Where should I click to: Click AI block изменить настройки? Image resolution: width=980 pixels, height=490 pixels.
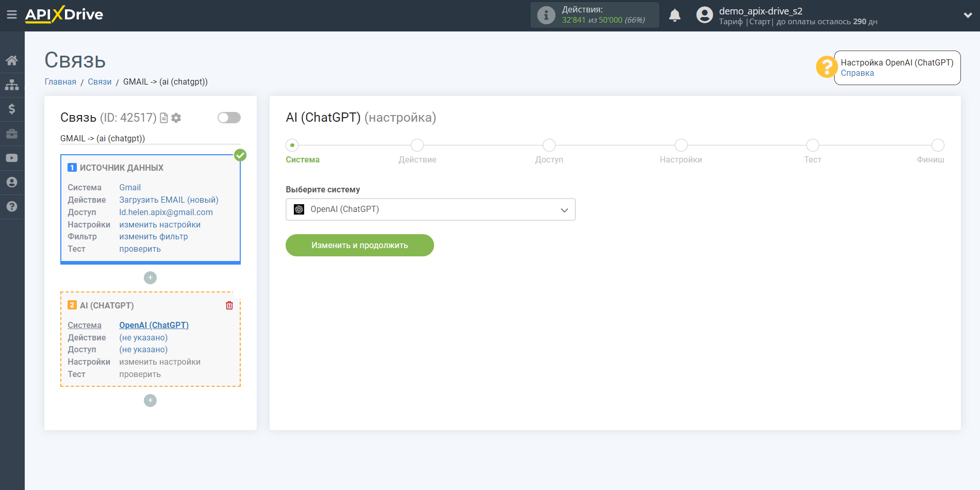tap(160, 362)
